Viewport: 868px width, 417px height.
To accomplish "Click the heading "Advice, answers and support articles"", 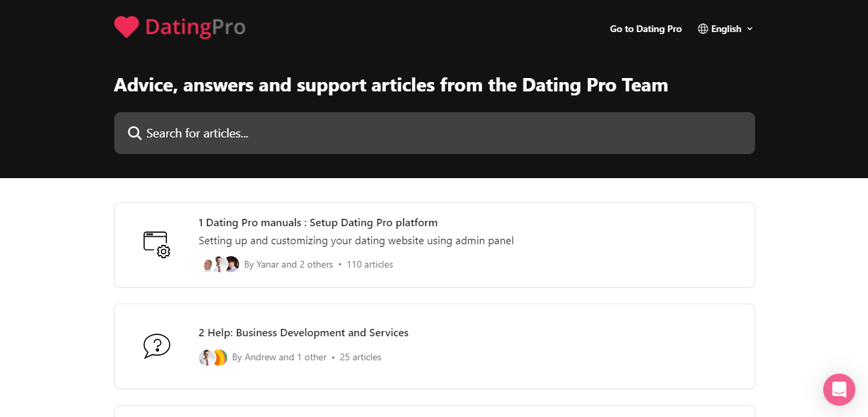I will click(391, 85).
